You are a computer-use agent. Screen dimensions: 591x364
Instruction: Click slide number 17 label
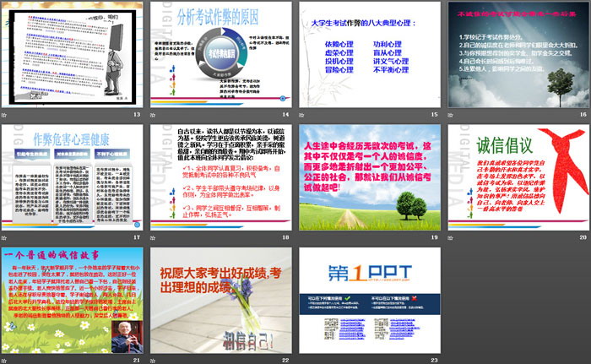click(x=137, y=237)
